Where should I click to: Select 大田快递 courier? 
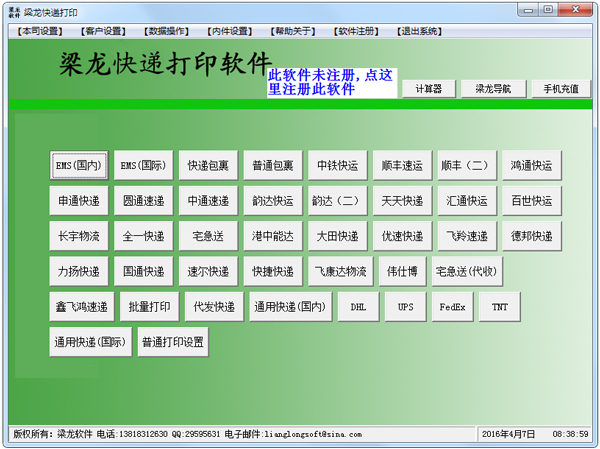338,236
